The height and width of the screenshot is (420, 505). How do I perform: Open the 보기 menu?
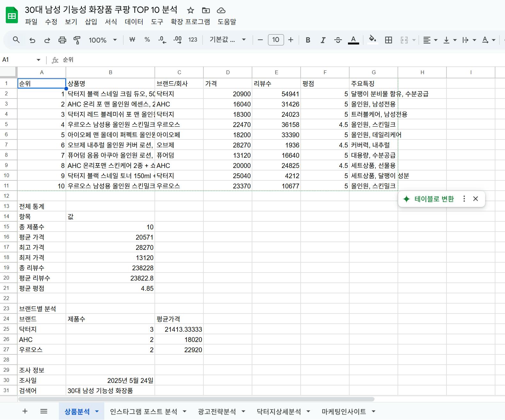coord(71,22)
